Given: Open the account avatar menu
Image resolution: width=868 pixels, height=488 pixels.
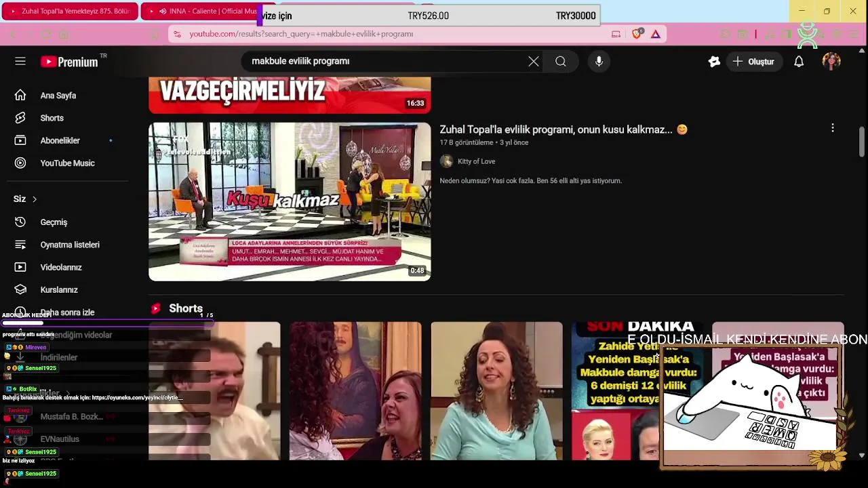Looking at the screenshot, I should pyautogui.click(x=831, y=62).
